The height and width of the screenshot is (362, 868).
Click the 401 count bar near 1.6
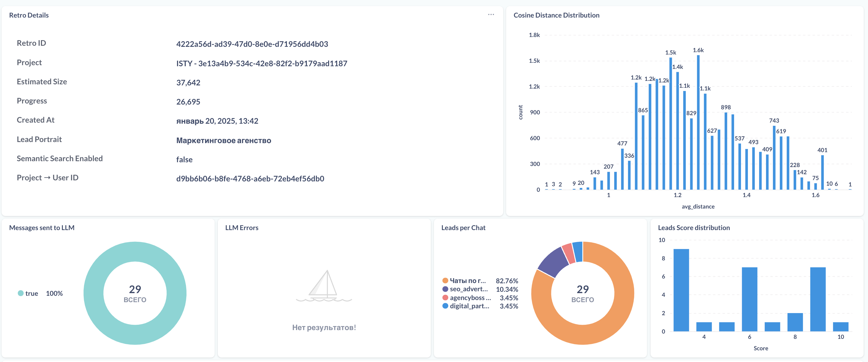(x=823, y=172)
